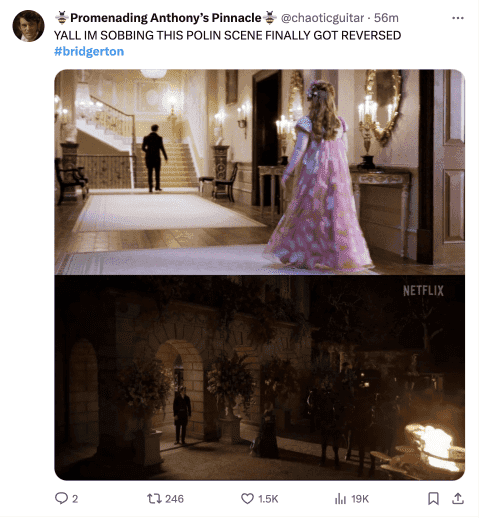This screenshot has width=480, height=518.
Task: Open the three-dot more options menu
Action: pyautogui.click(x=458, y=18)
